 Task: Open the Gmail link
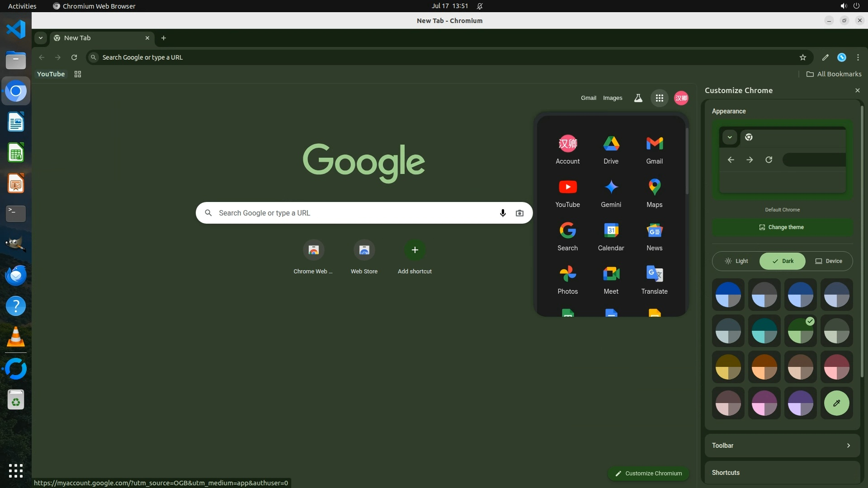click(588, 98)
